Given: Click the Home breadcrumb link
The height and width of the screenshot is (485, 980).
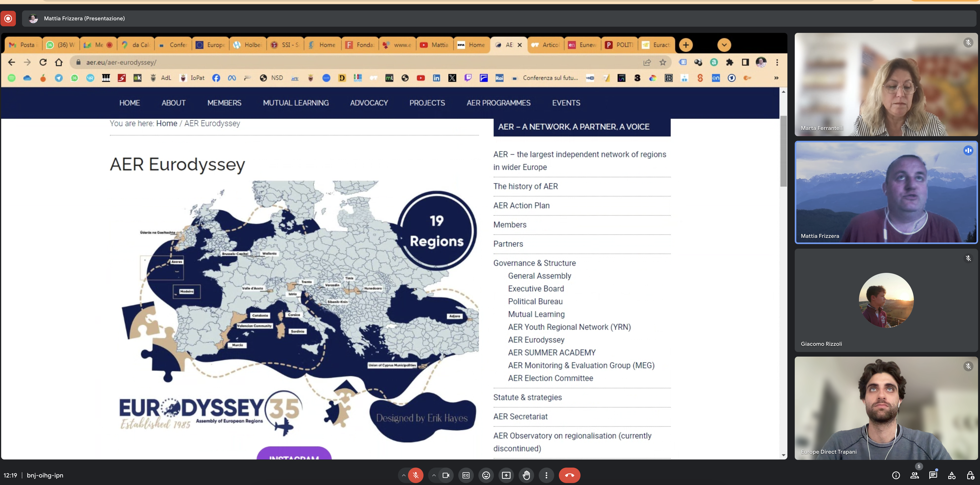Looking at the screenshot, I should pyautogui.click(x=167, y=123).
